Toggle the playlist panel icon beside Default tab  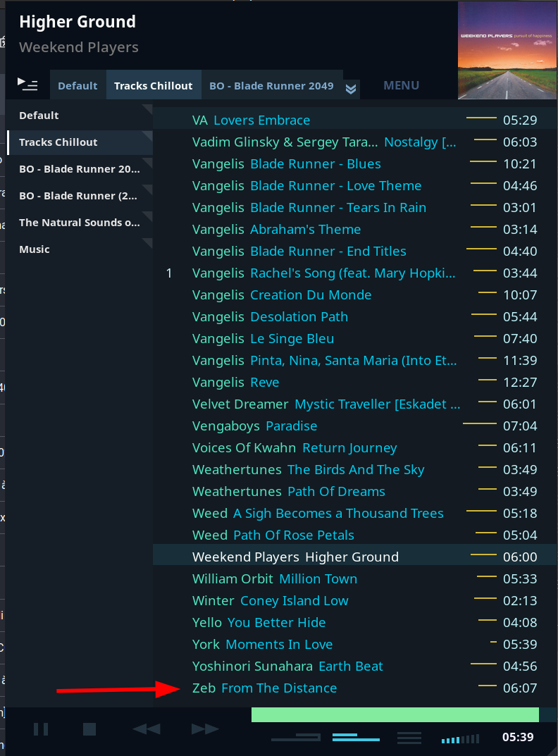click(x=27, y=85)
